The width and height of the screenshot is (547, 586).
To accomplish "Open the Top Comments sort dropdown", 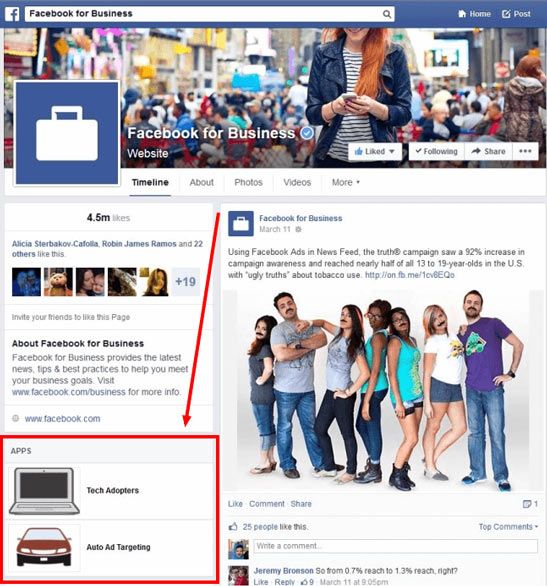I will point(509,527).
